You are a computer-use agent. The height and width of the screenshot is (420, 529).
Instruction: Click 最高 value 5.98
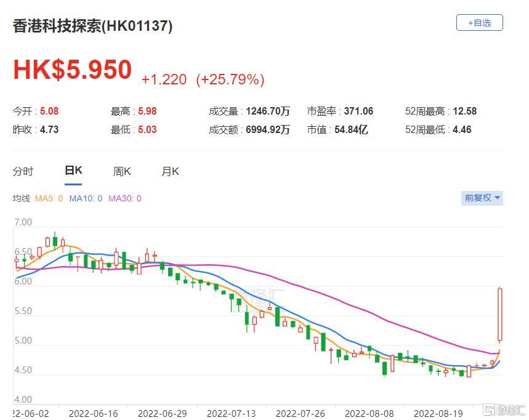click(147, 111)
